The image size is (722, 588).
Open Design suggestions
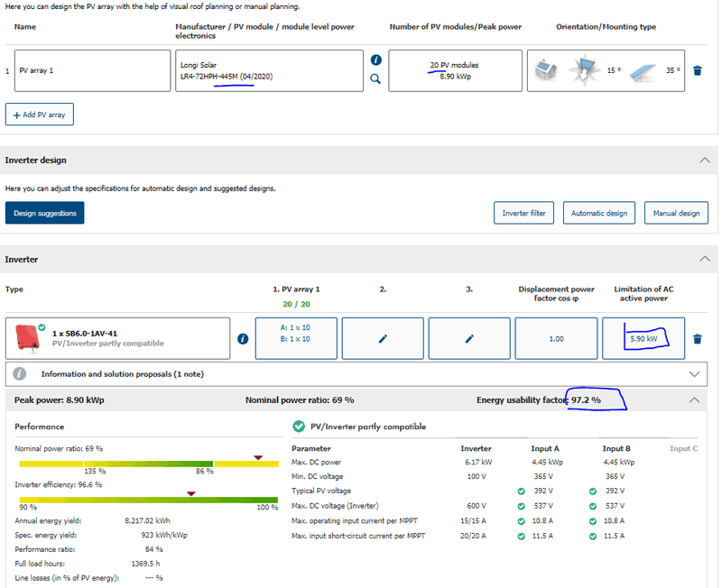[45, 213]
